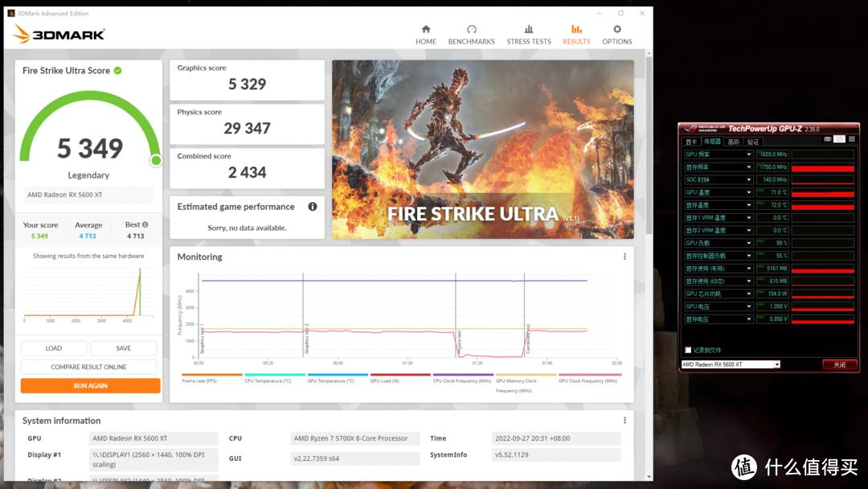This screenshot has height=489, width=868.
Task: Click the SAVE button
Action: point(124,348)
